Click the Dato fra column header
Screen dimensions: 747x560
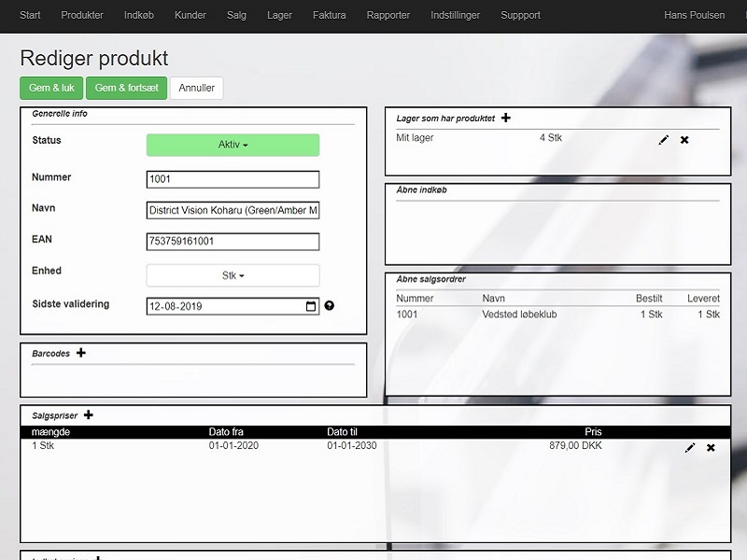[x=226, y=432]
